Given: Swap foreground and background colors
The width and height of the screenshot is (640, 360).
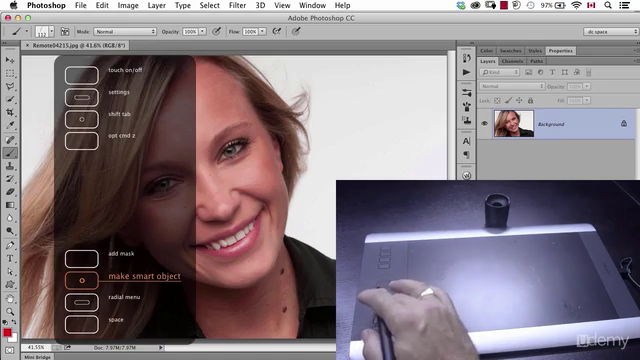Looking at the screenshot, I should (14, 322).
